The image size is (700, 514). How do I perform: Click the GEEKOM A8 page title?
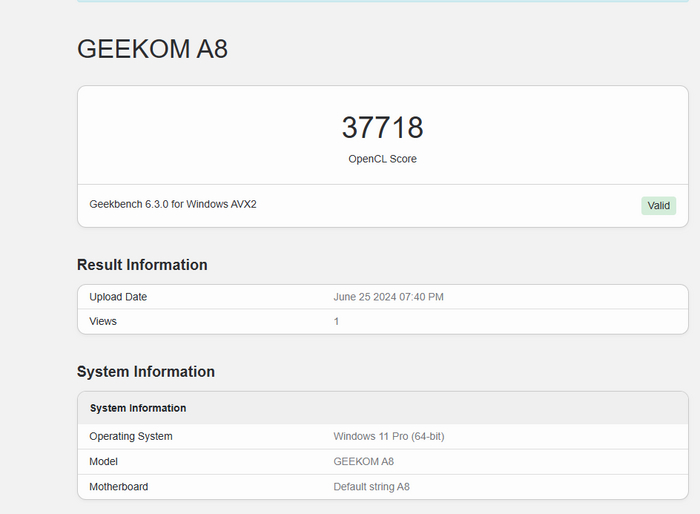pos(152,49)
